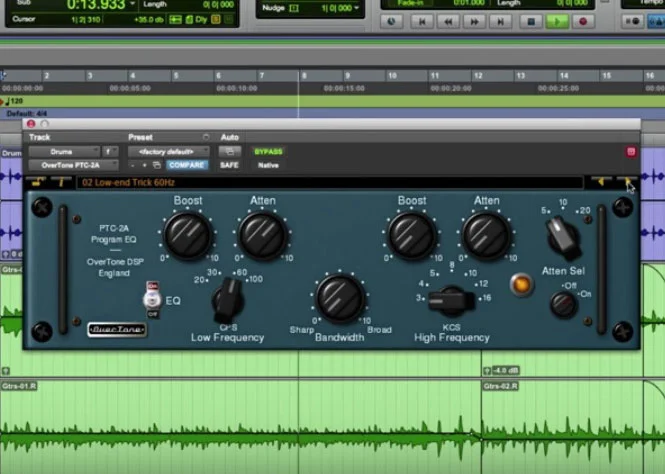This screenshot has height=474, width=665.
Task: Go to end with transport button
Action: (x=500, y=21)
